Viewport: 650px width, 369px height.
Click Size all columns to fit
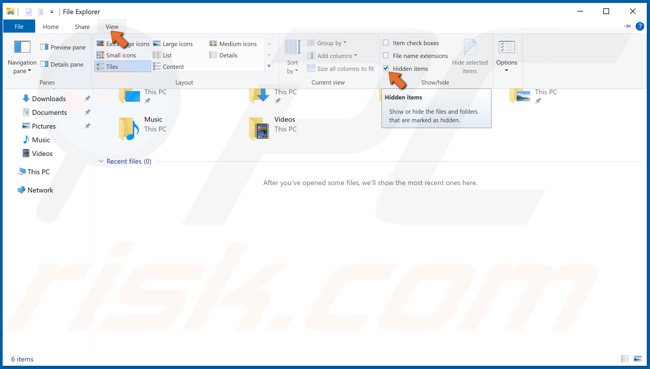340,68
